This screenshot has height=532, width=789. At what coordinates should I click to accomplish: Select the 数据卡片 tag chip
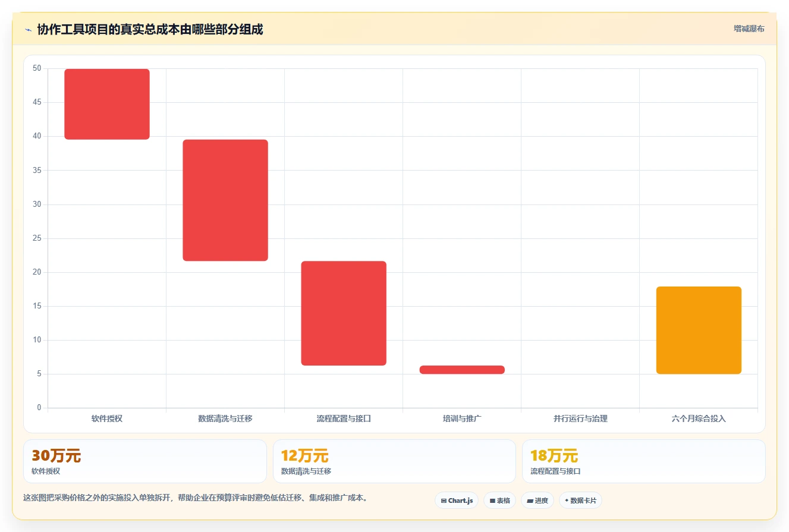(x=580, y=500)
